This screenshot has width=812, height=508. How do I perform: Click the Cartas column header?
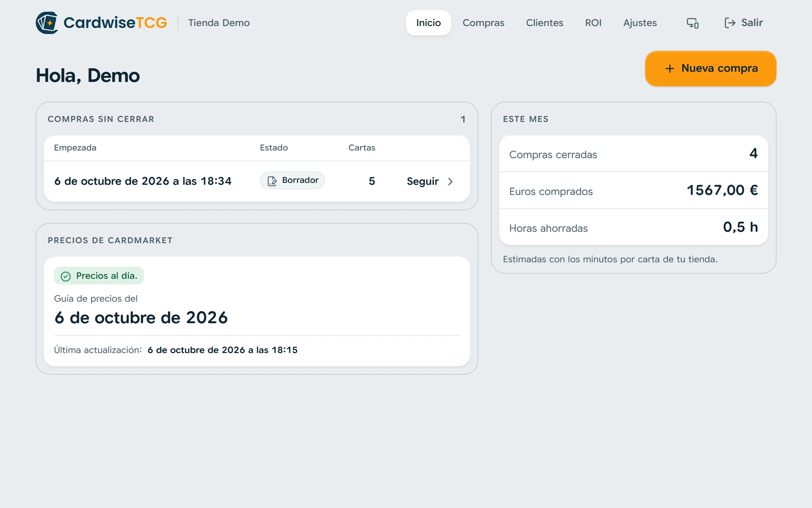(362, 148)
